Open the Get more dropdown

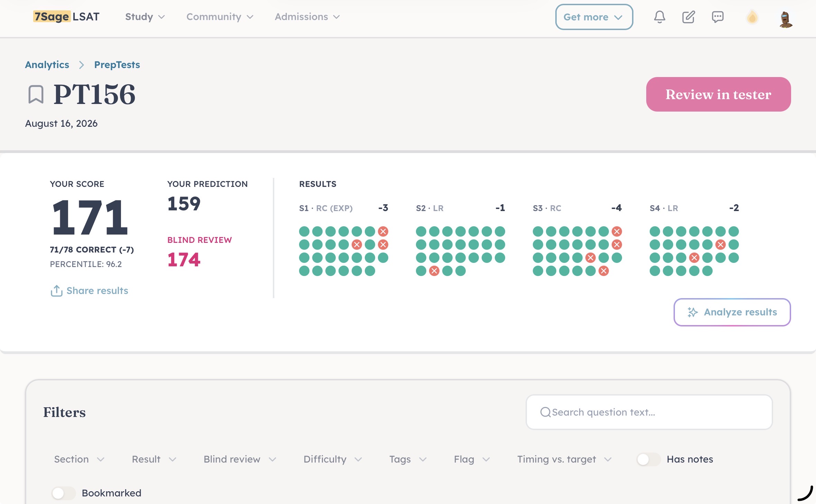pyautogui.click(x=594, y=17)
